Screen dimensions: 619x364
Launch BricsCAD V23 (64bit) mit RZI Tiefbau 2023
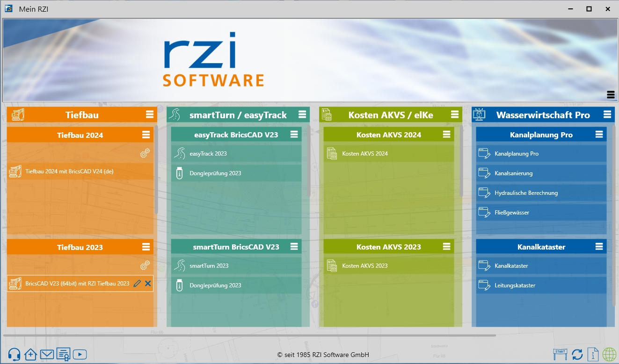pos(80,283)
